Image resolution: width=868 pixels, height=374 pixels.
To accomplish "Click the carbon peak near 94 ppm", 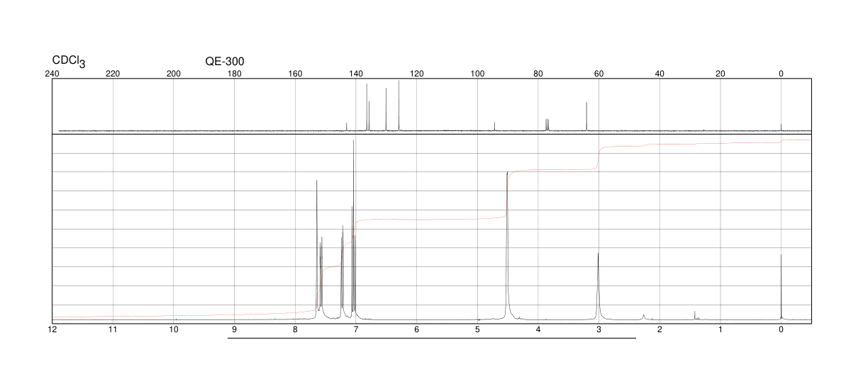I will (x=494, y=127).
